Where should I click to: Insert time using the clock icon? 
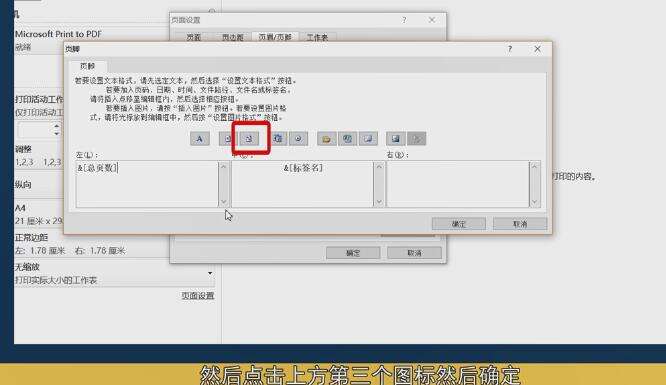299,139
